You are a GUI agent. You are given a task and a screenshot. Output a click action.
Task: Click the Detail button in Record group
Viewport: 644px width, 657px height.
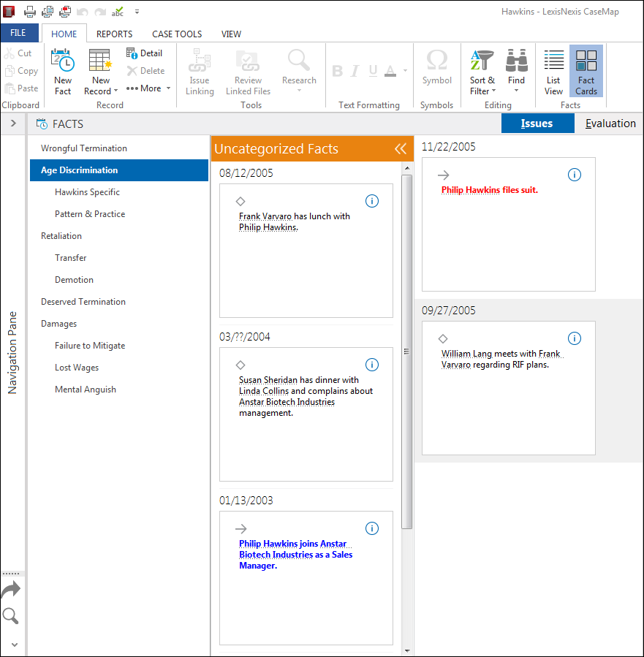click(145, 53)
